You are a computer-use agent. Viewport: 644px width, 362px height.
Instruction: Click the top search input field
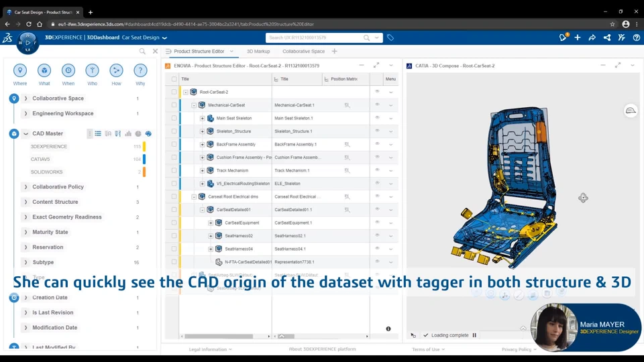(x=315, y=38)
